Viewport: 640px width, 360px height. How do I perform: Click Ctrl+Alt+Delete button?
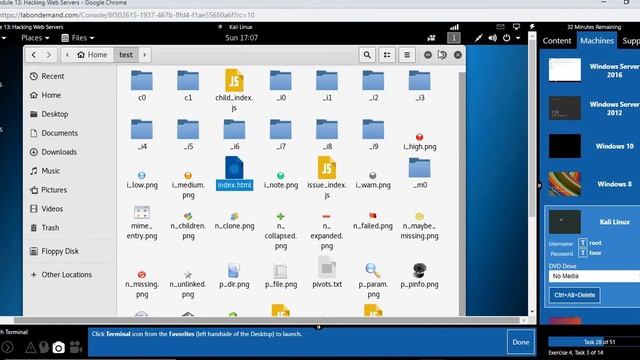574,295
